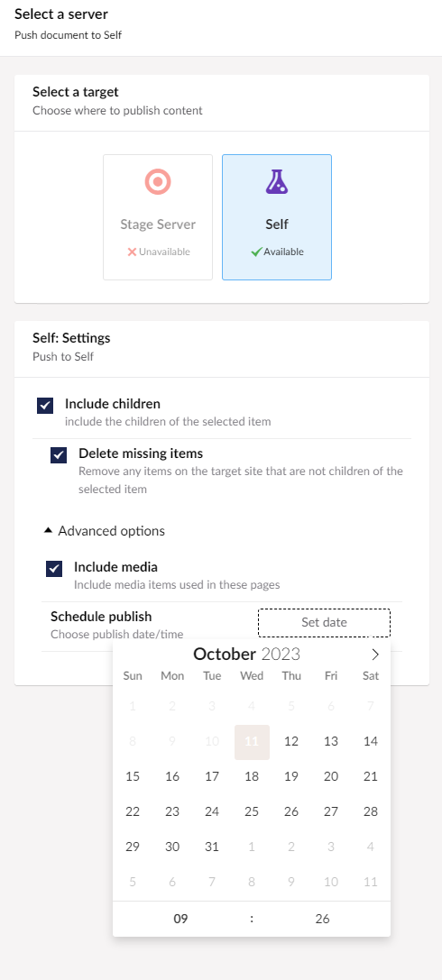Disable the Include media checkbox
The image size is (442, 980).
pos(54,569)
